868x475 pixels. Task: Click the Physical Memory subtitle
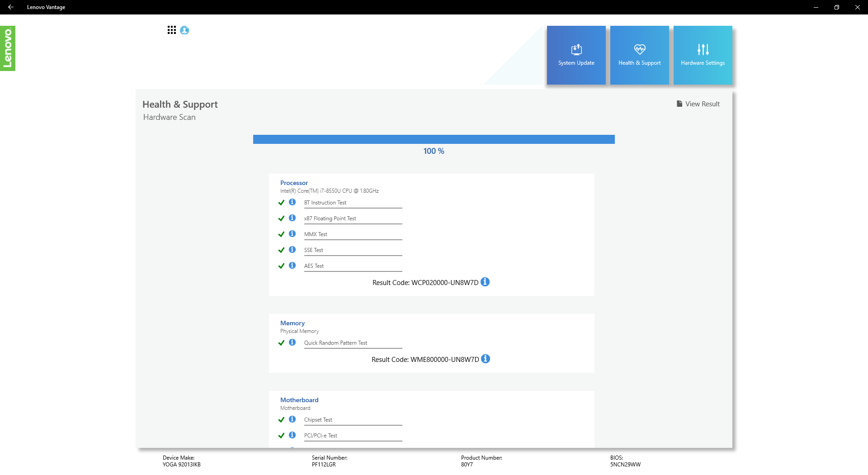(299, 331)
